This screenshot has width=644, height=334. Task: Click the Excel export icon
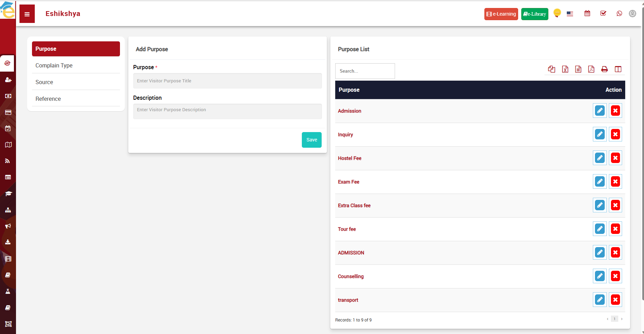point(565,69)
